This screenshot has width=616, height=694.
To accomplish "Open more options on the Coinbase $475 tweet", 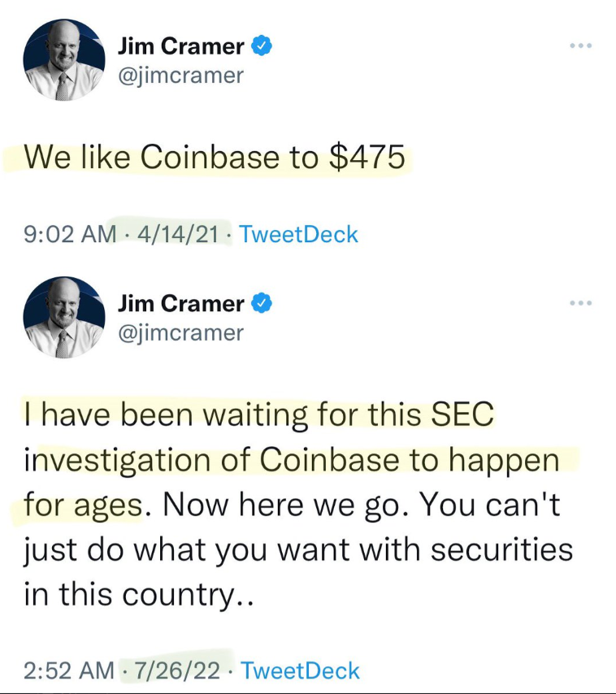I will tap(580, 46).
